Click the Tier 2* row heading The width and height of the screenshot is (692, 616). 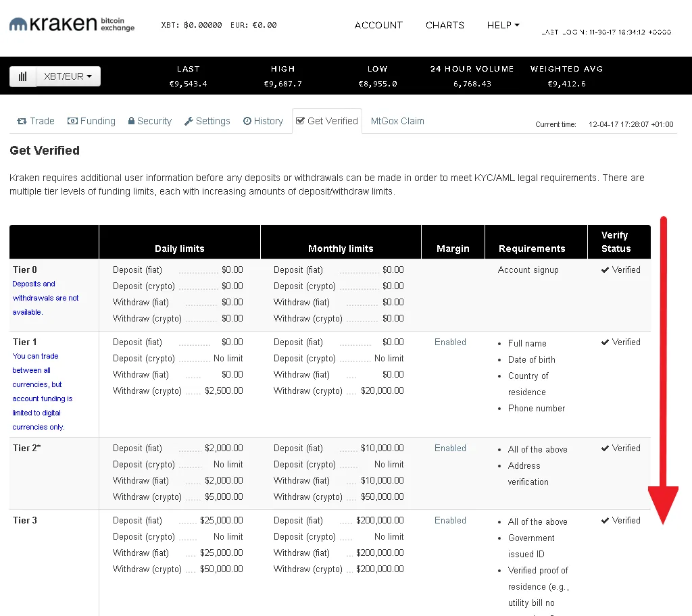point(26,448)
